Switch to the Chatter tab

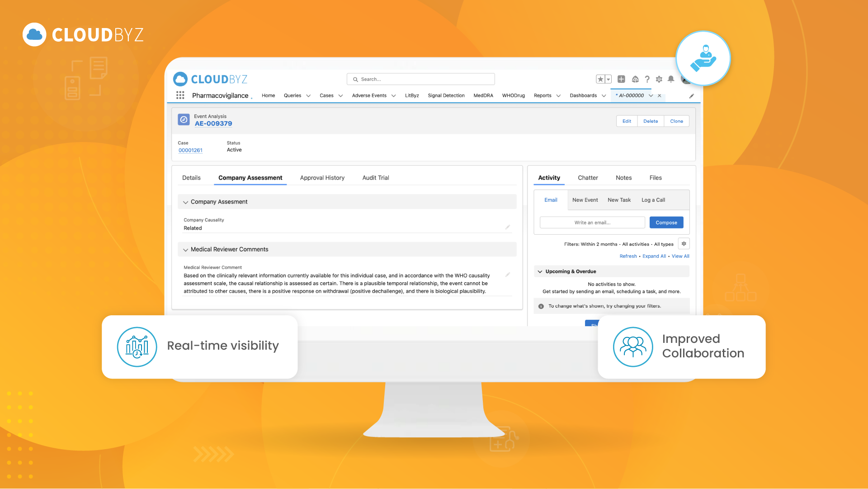click(588, 178)
